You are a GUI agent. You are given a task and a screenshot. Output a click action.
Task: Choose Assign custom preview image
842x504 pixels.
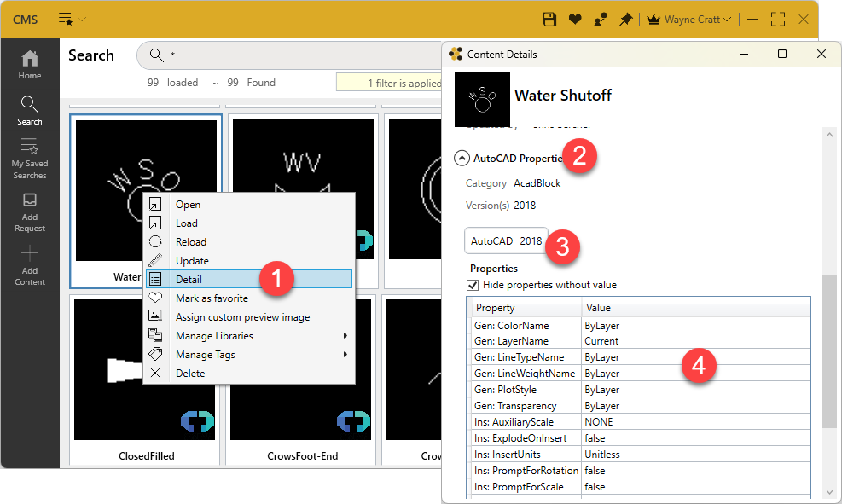tap(249, 317)
